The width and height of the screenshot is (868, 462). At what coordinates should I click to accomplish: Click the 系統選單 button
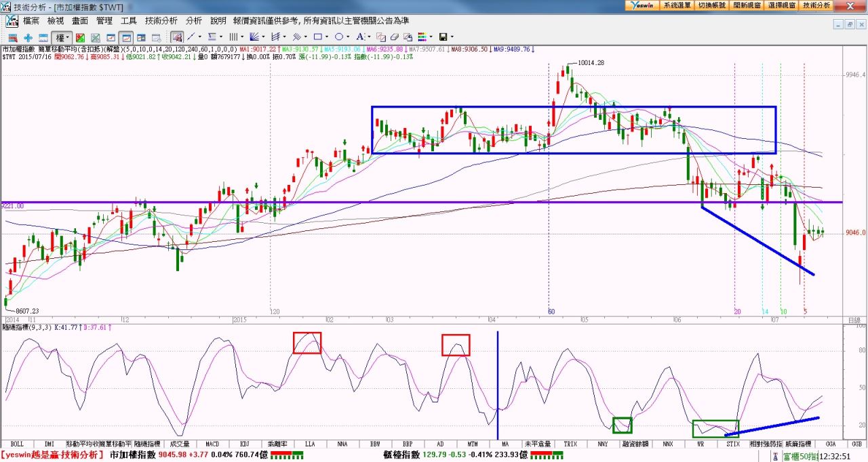pyautogui.click(x=676, y=5)
